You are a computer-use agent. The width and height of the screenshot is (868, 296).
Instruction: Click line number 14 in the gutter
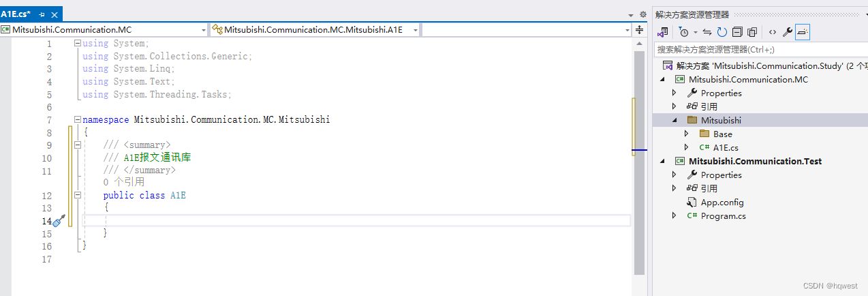point(46,221)
